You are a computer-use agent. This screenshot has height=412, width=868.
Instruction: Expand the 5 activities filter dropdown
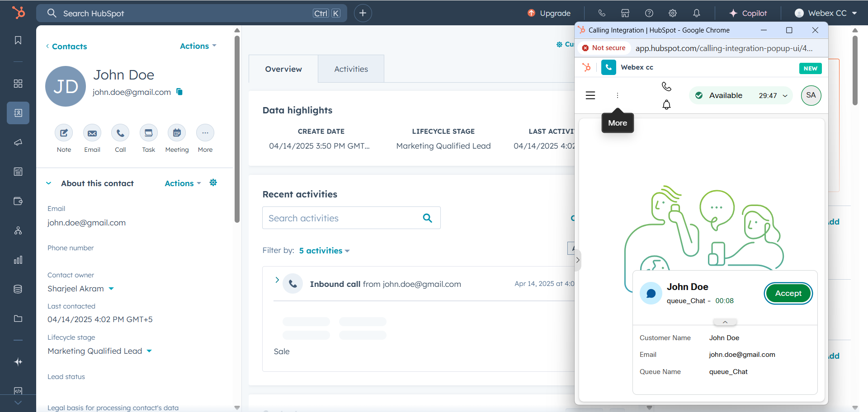(x=324, y=251)
